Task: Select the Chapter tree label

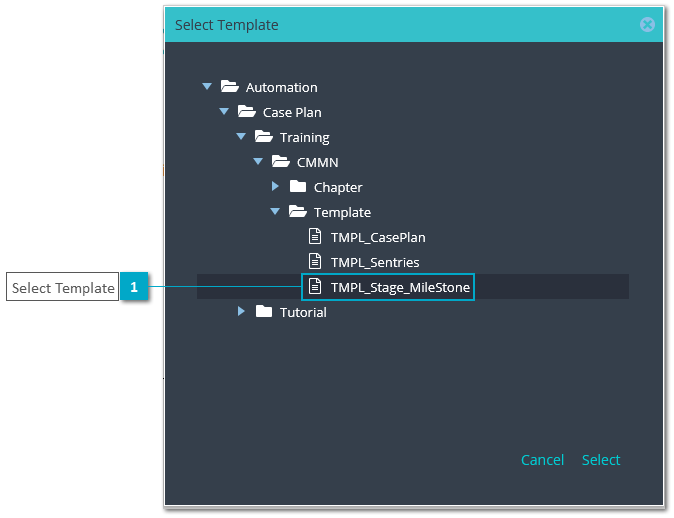Action: [x=338, y=187]
